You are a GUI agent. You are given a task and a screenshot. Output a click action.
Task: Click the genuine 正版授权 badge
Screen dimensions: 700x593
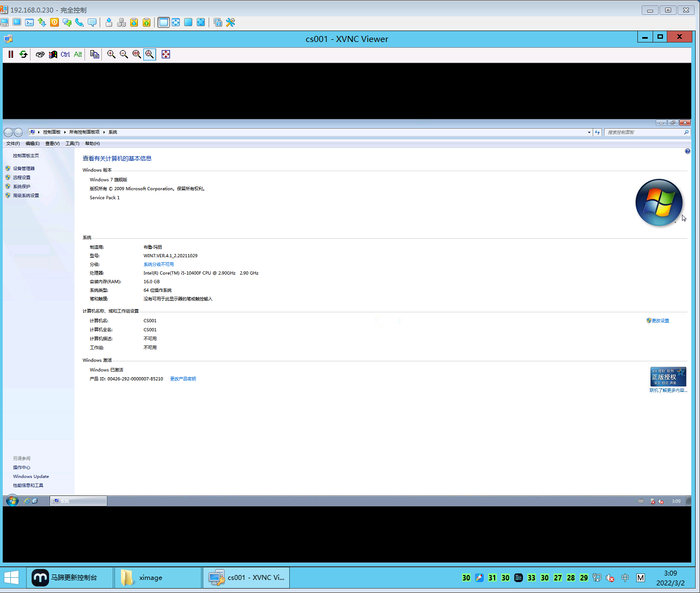coord(668,377)
